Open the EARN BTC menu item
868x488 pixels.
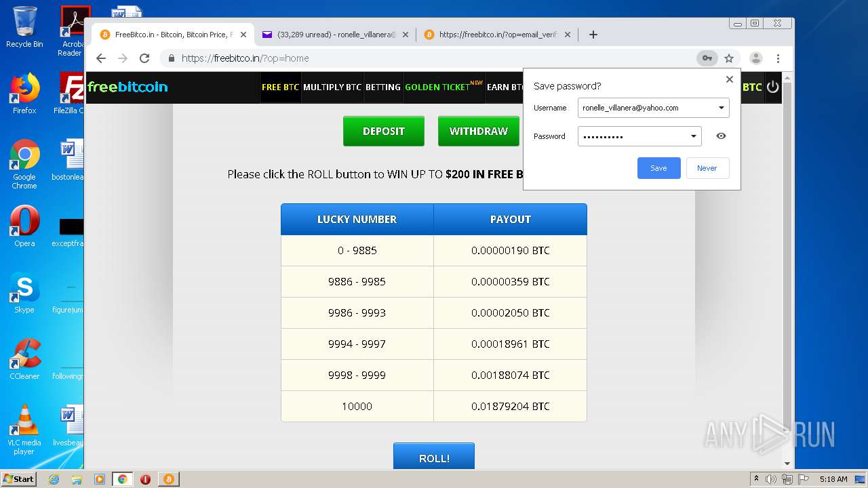click(505, 87)
